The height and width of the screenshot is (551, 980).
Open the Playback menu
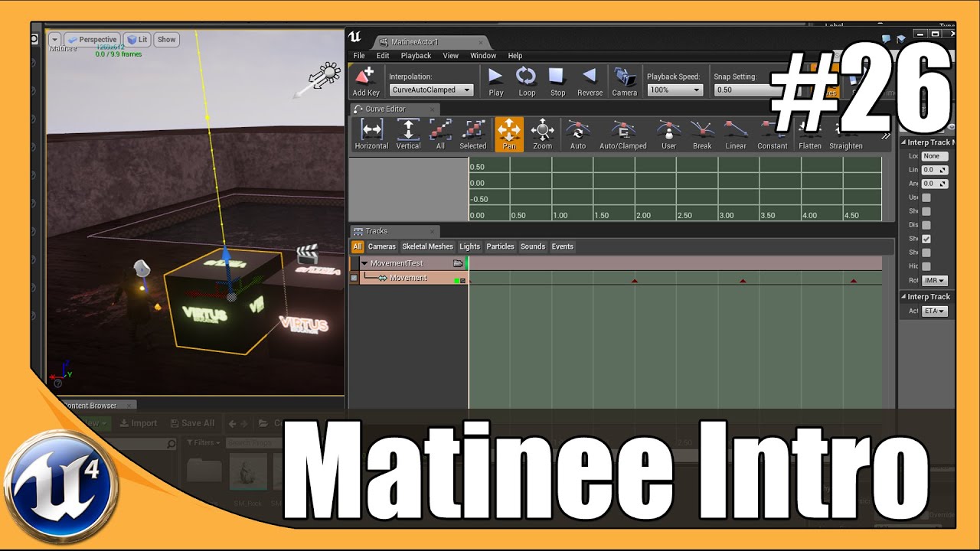click(416, 56)
